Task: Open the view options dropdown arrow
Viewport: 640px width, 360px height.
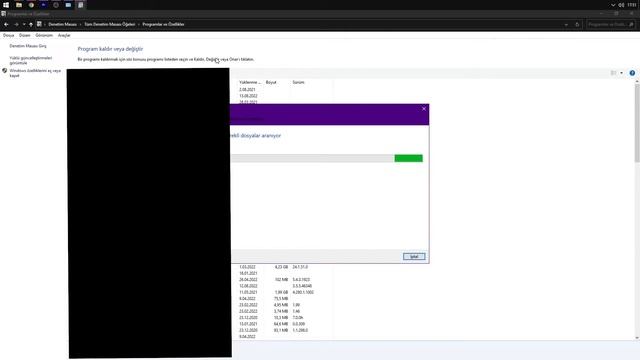Action: click(622, 73)
